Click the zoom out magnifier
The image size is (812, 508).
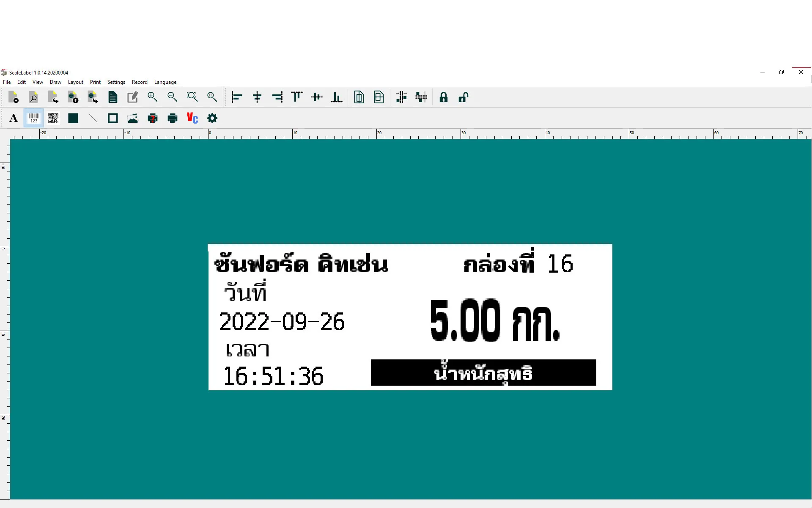pos(172,97)
